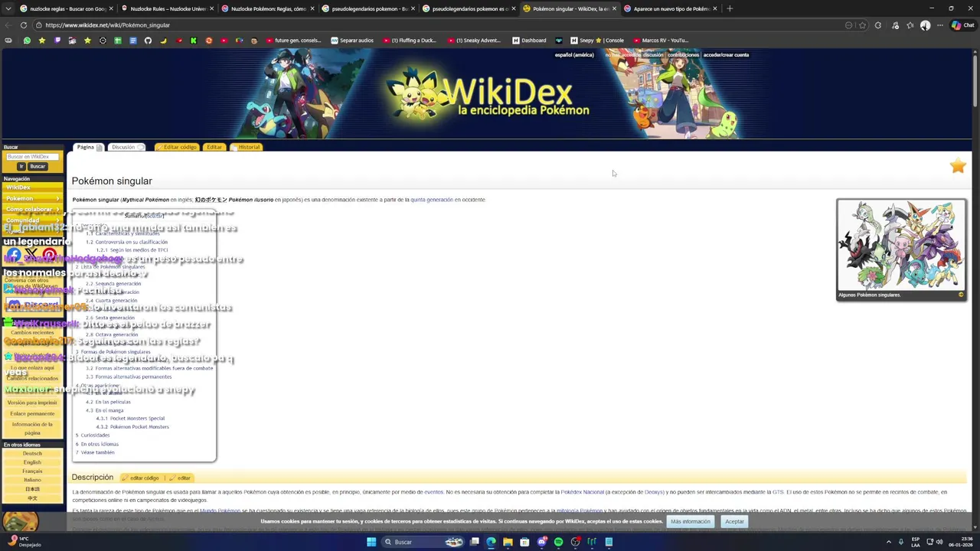Open the Copilot Chat button
980x551 pixels.
point(962,25)
